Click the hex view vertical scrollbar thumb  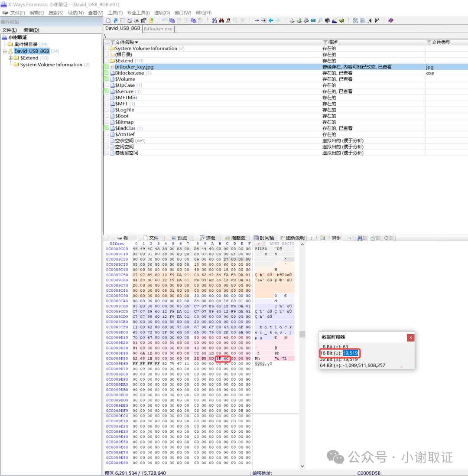[x=302, y=334]
